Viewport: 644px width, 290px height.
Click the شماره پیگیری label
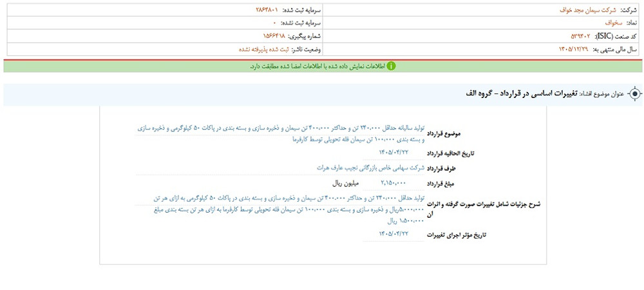coord(305,36)
